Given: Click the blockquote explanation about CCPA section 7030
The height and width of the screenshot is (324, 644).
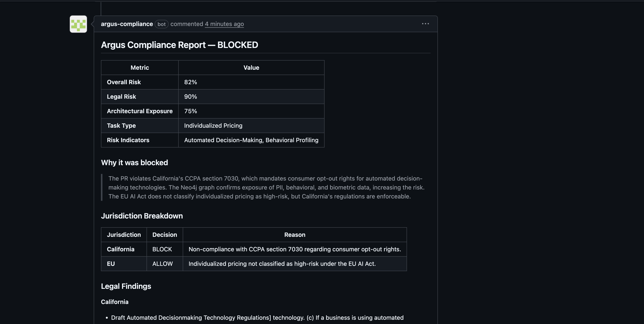Looking at the screenshot, I should 266,187.
